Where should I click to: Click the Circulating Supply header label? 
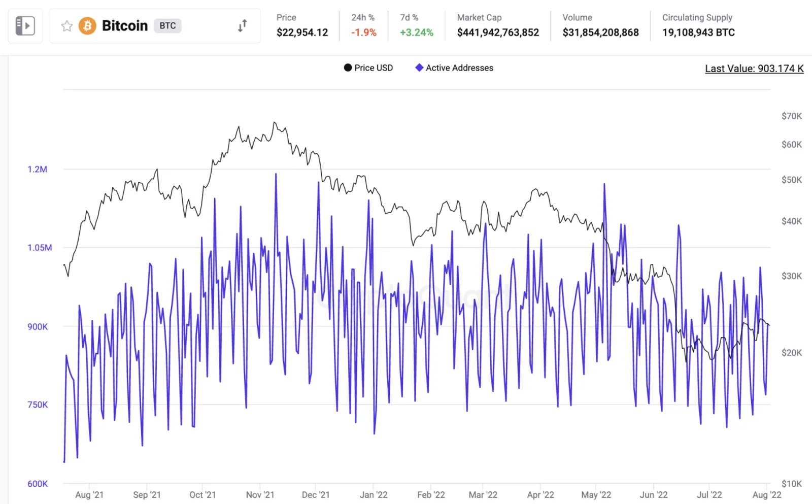click(x=697, y=18)
